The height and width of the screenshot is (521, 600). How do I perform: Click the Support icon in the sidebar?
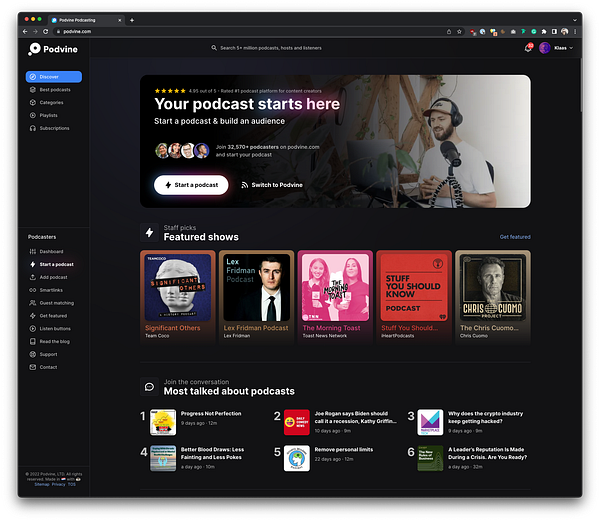pyautogui.click(x=33, y=354)
